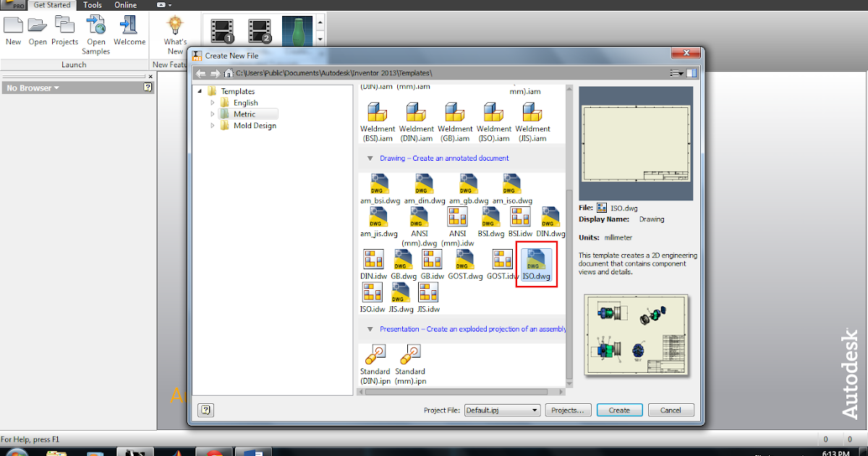Select Standard (DIN).ipn presentation template
Viewport: 868px width, 456px height.
[375, 365]
